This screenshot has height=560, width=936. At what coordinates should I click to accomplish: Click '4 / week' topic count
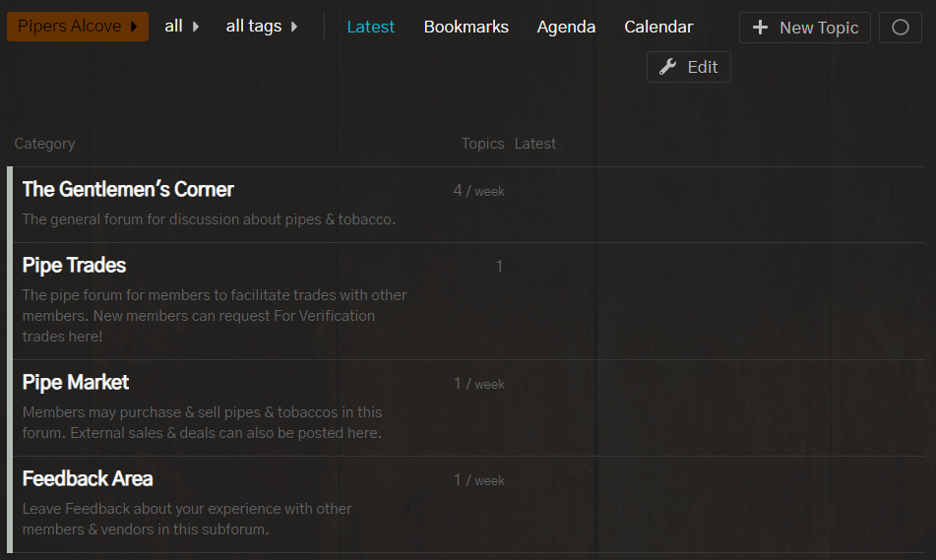(478, 191)
